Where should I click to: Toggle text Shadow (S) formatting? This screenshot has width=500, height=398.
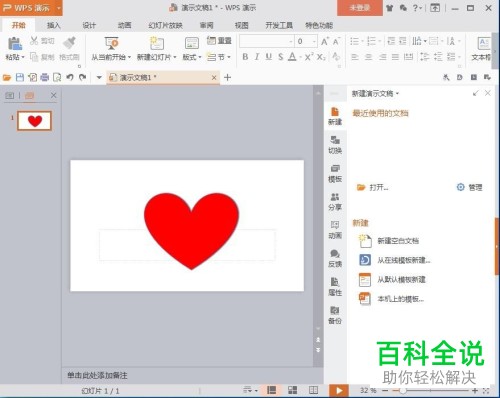(281, 57)
